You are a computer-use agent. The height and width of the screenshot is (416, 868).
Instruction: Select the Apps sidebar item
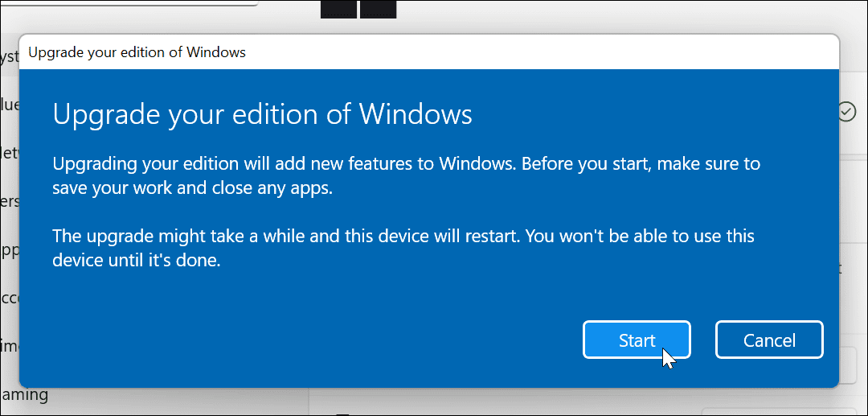(8, 250)
